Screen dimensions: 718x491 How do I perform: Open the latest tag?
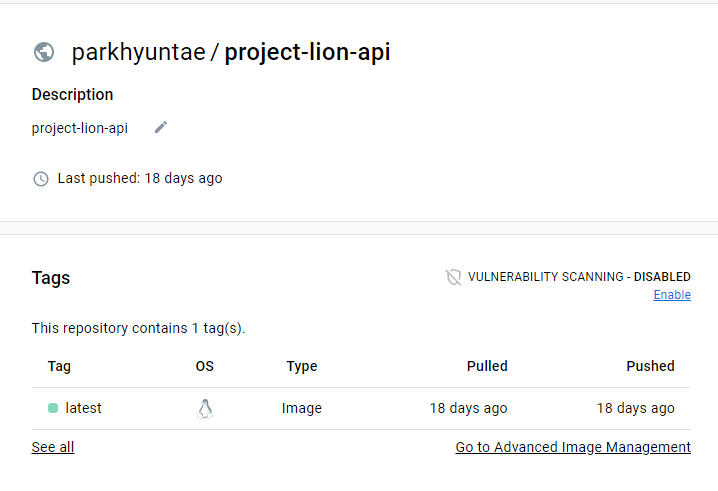pyautogui.click(x=83, y=408)
